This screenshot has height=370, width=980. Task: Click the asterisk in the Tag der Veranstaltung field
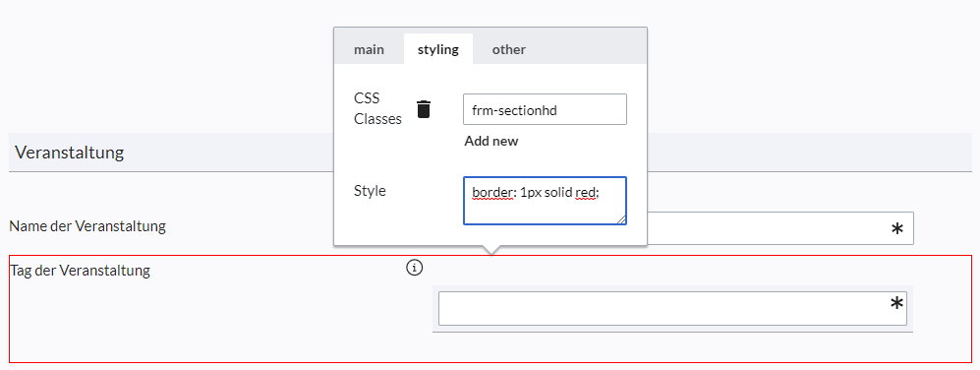tap(896, 304)
